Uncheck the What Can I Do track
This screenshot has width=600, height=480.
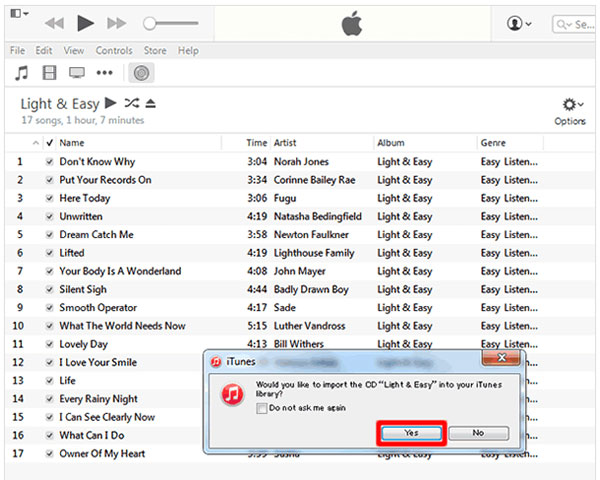pos(49,436)
